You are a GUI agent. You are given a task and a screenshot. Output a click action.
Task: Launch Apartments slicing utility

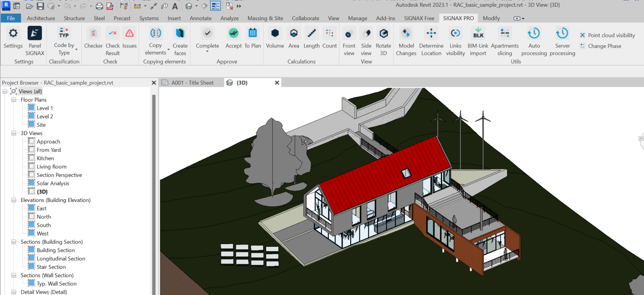(x=504, y=34)
